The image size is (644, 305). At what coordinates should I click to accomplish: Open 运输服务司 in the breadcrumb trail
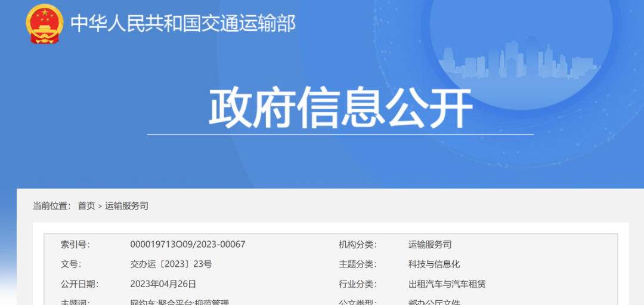pyautogui.click(x=127, y=206)
